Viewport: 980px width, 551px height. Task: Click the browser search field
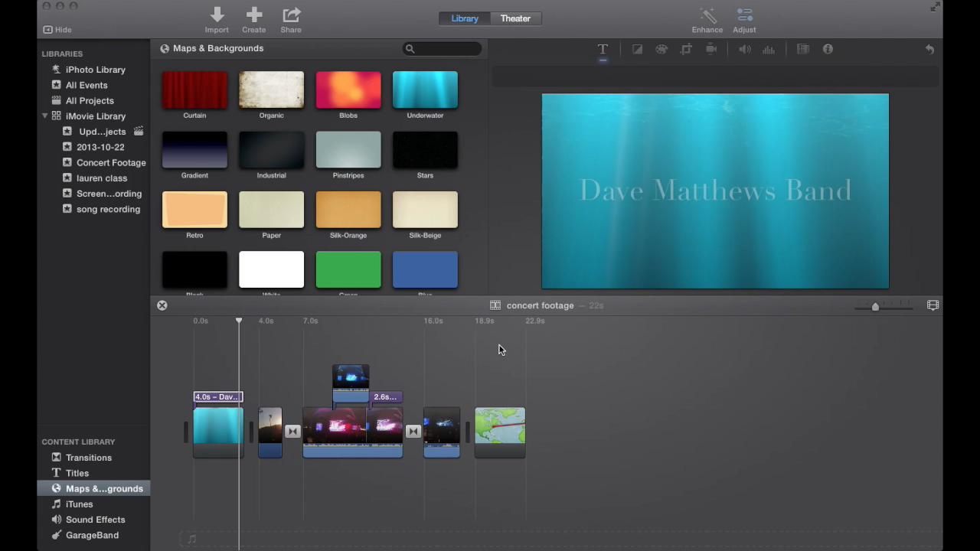pos(443,48)
